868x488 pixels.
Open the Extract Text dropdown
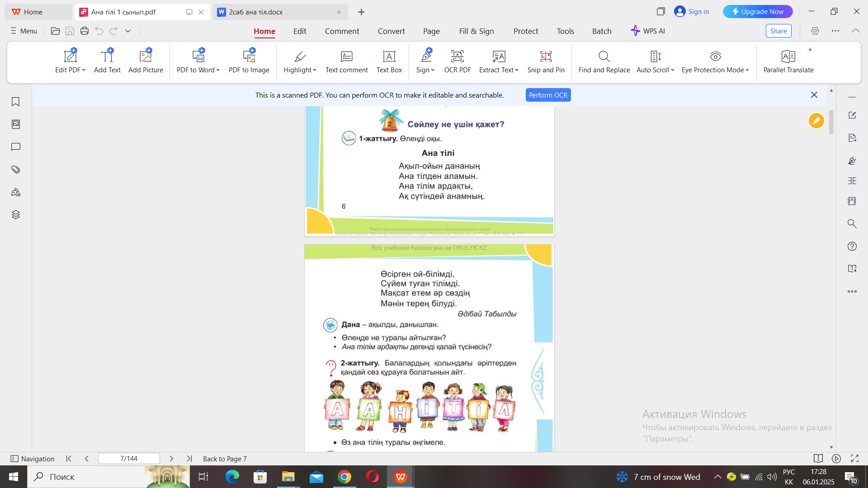517,70
